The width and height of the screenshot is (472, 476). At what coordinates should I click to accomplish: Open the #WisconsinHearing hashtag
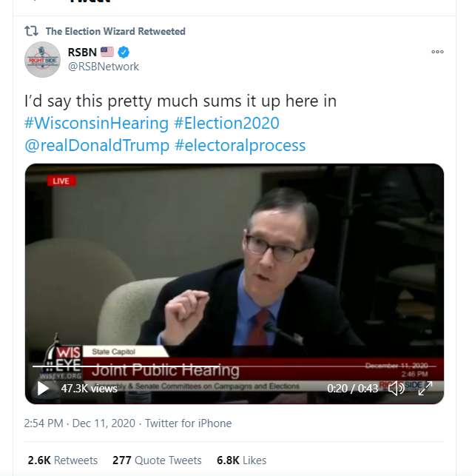point(96,123)
